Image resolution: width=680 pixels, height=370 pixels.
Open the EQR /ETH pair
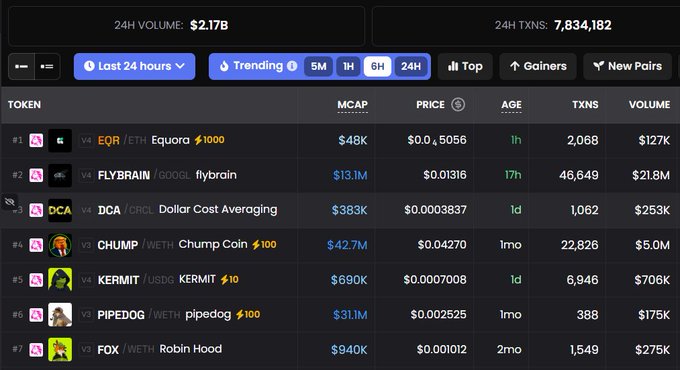click(122, 141)
